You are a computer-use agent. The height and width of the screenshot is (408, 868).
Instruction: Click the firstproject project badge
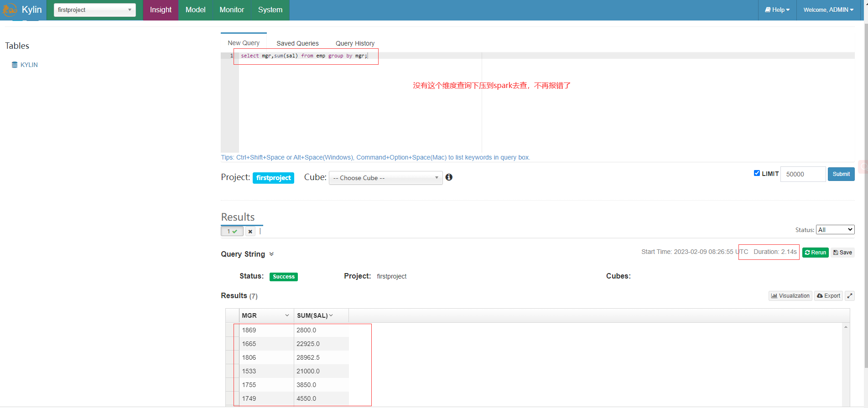(273, 178)
